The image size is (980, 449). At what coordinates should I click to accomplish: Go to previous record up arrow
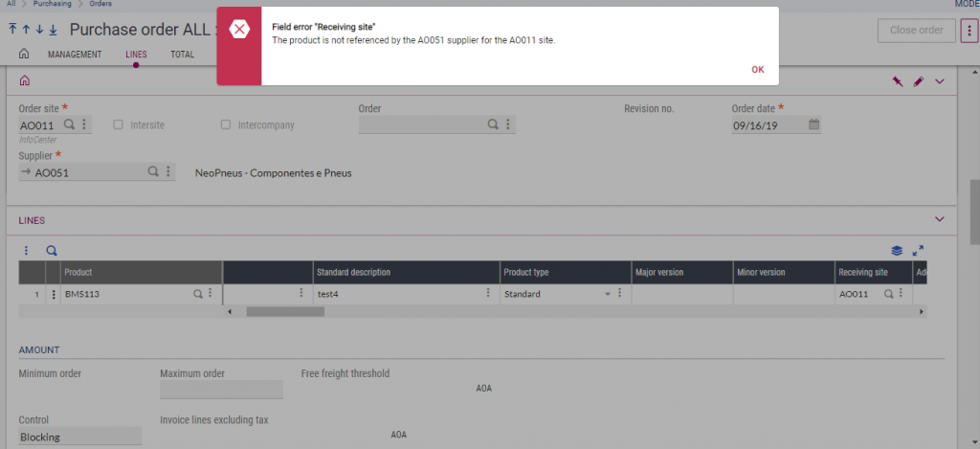tap(26, 30)
